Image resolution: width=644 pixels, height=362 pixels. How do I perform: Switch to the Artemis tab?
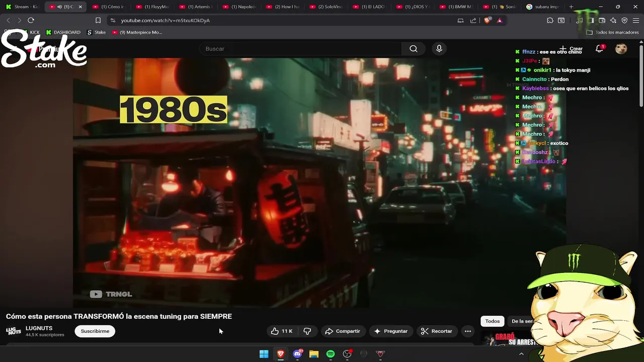[197, 7]
